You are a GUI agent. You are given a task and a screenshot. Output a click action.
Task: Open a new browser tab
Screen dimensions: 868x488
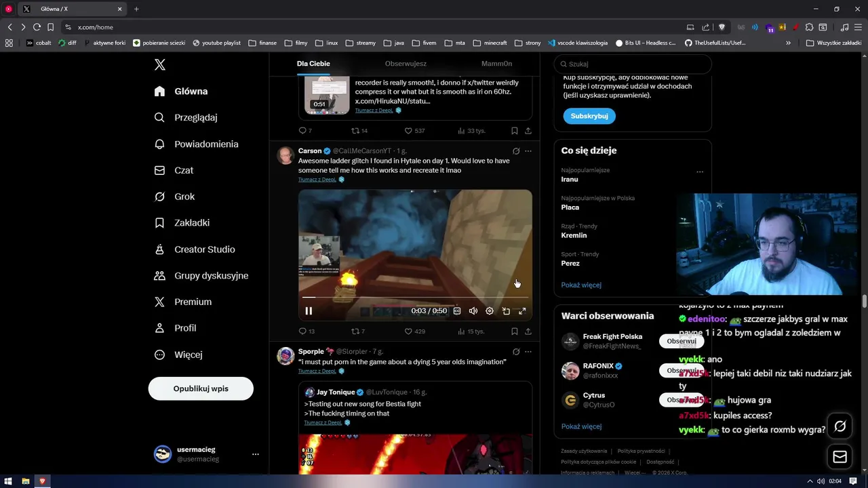click(x=136, y=9)
